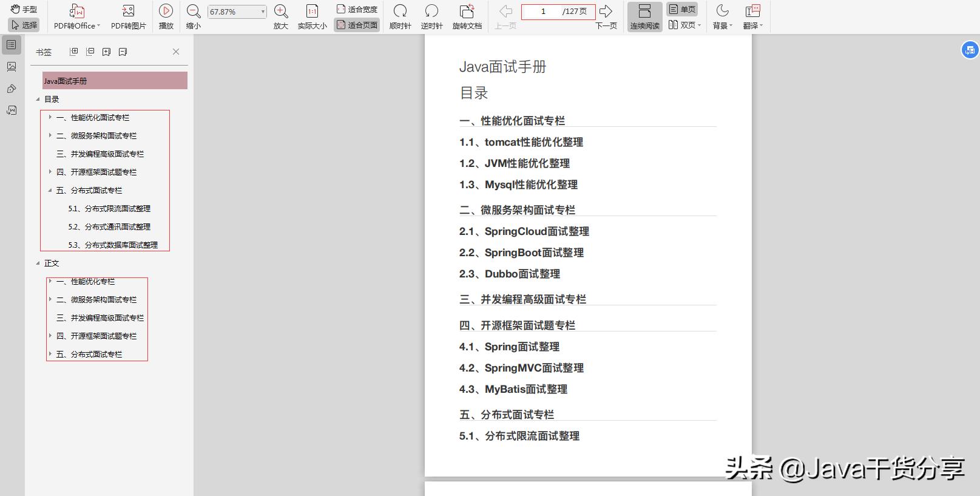The width and height of the screenshot is (980, 496).
Task: Select 三、并发编程高级面试专栏 bookmark under 正文
Action: coord(100,318)
